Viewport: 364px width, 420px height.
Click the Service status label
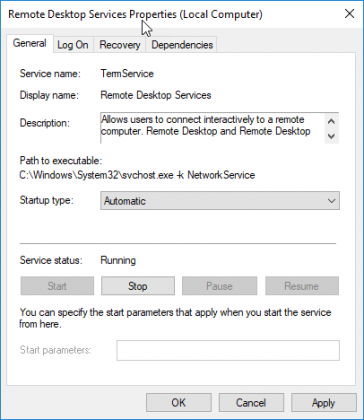pyautogui.click(x=51, y=260)
